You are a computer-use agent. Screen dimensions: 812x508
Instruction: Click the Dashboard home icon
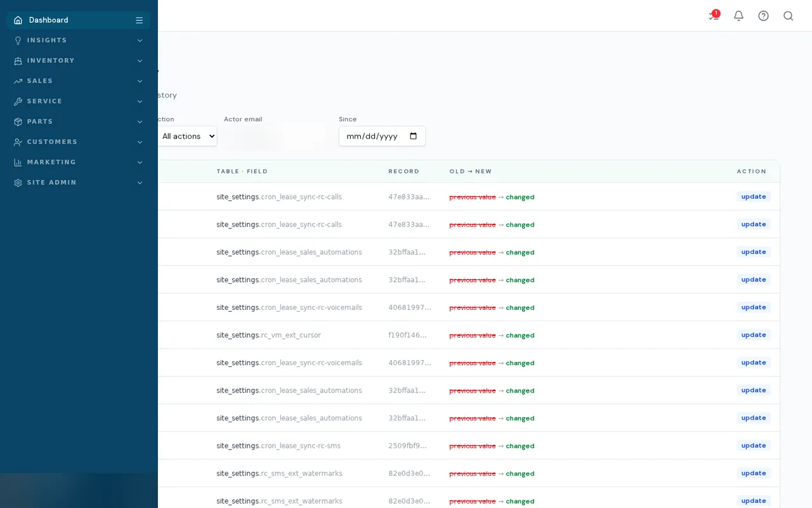coord(18,20)
